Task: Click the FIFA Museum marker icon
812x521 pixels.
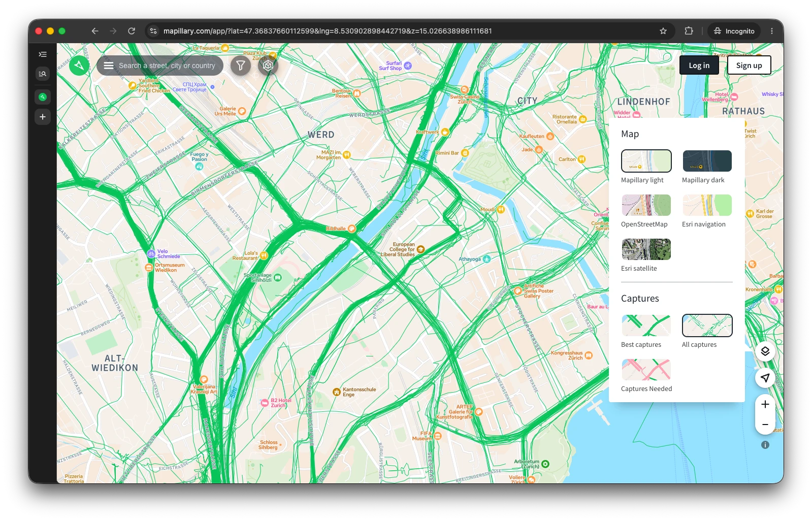Action: (x=438, y=436)
